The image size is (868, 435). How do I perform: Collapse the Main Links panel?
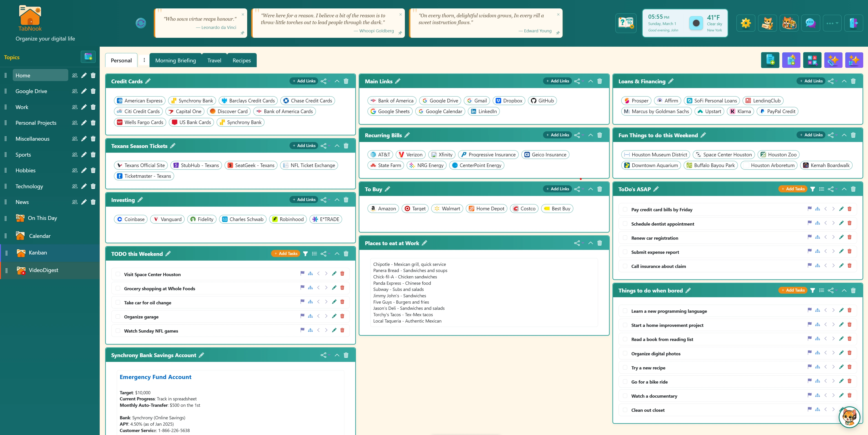pyautogui.click(x=590, y=81)
